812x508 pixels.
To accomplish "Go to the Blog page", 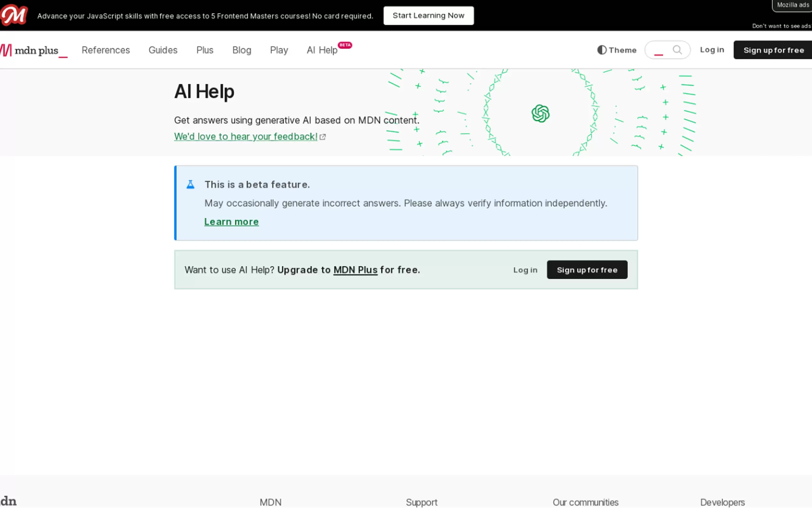I will click(x=242, y=50).
